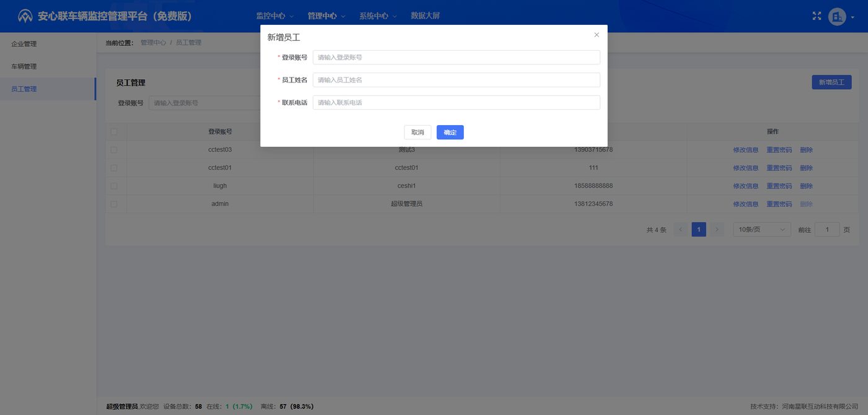
Task: Focus the 登录账号 search field
Action: click(205, 103)
